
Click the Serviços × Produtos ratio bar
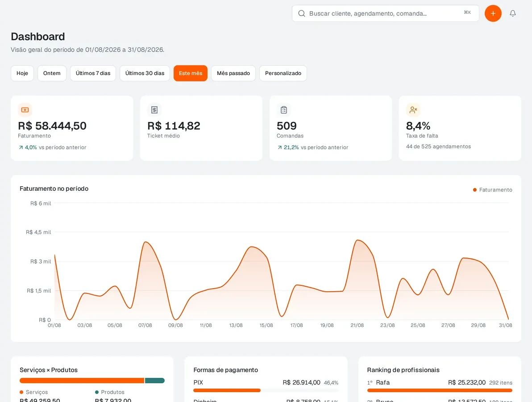click(92, 381)
